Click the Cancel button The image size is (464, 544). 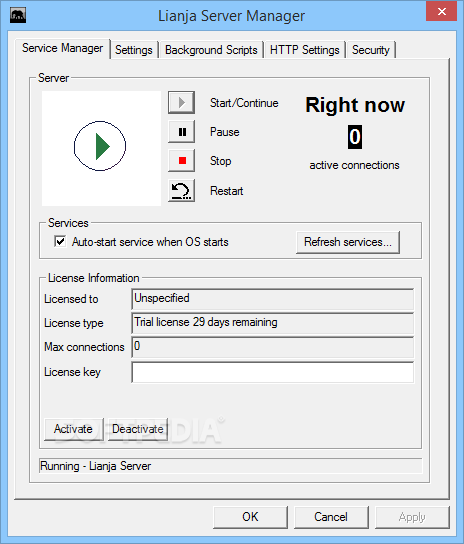pos(331,517)
